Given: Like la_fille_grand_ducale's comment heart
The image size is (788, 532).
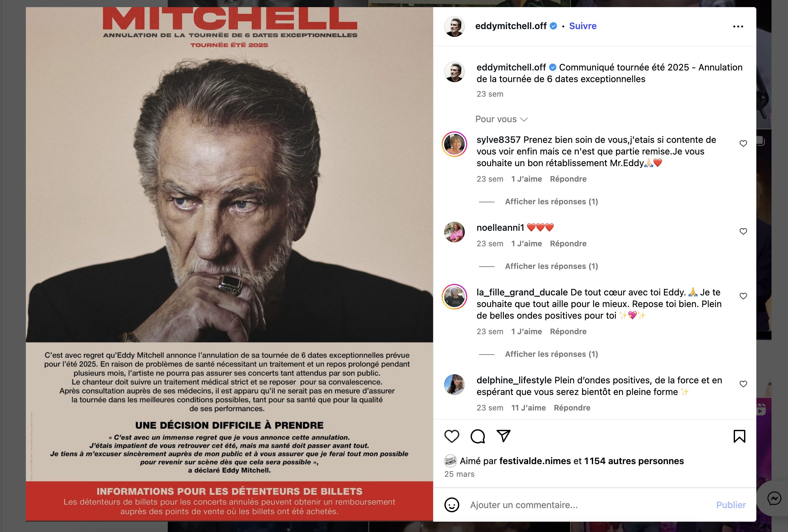Looking at the screenshot, I should click(743, 296).
